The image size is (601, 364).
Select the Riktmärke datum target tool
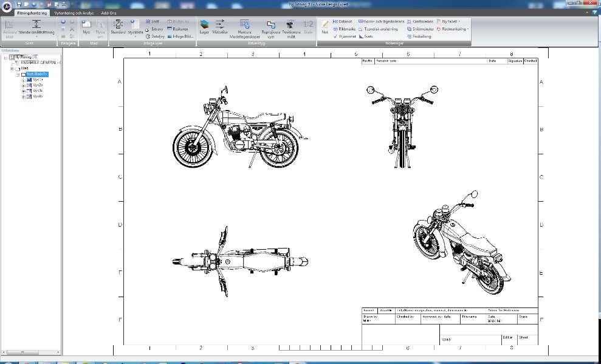[x=344, y=29]
